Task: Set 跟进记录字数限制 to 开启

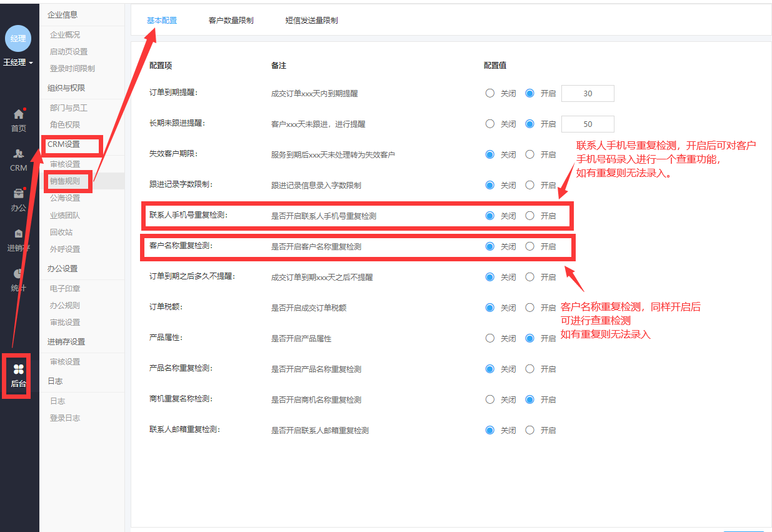Action: pos(530,185)
